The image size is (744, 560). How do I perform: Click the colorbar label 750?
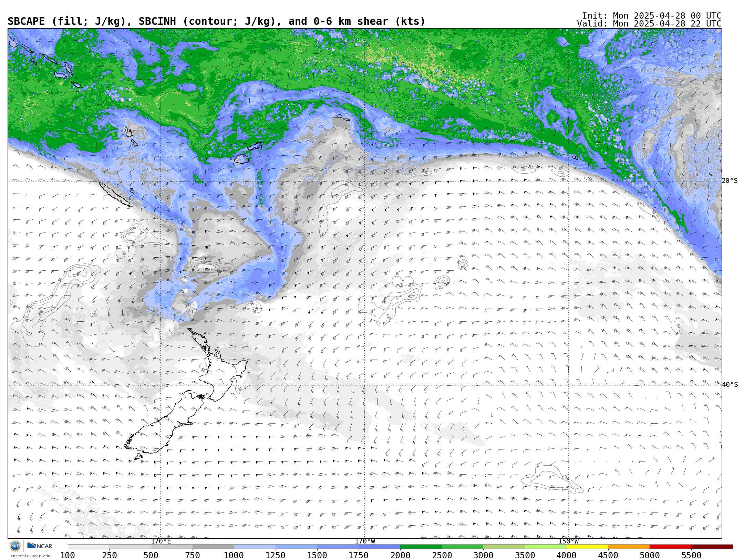(x=193, y=555)
